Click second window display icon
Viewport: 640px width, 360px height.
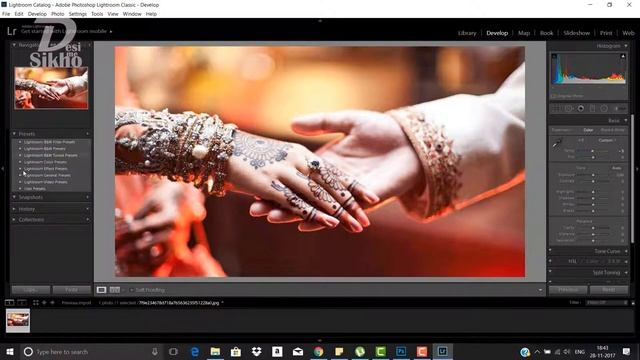[22, 303]
